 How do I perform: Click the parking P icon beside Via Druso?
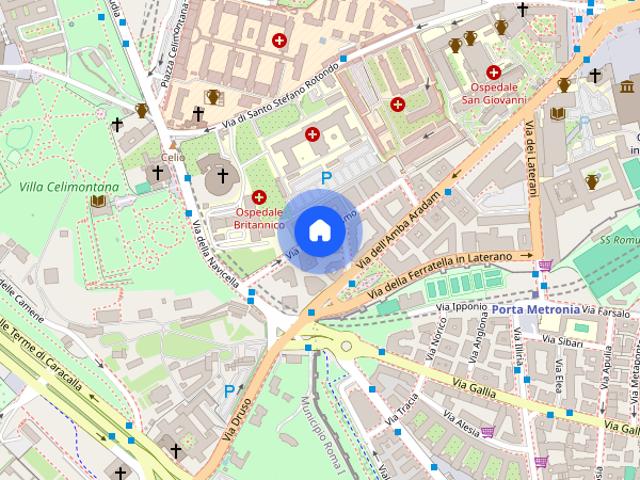[x=230, y=392]
